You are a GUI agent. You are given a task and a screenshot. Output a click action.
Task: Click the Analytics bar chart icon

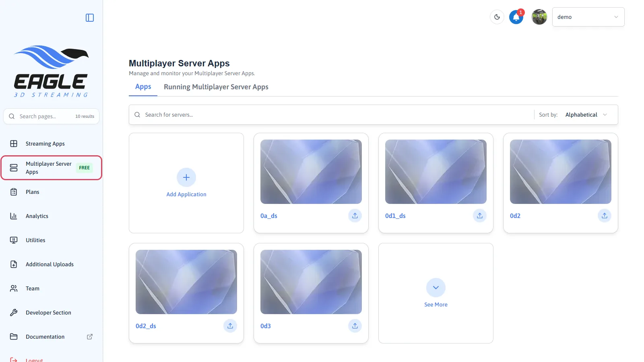tap(14, 216)
